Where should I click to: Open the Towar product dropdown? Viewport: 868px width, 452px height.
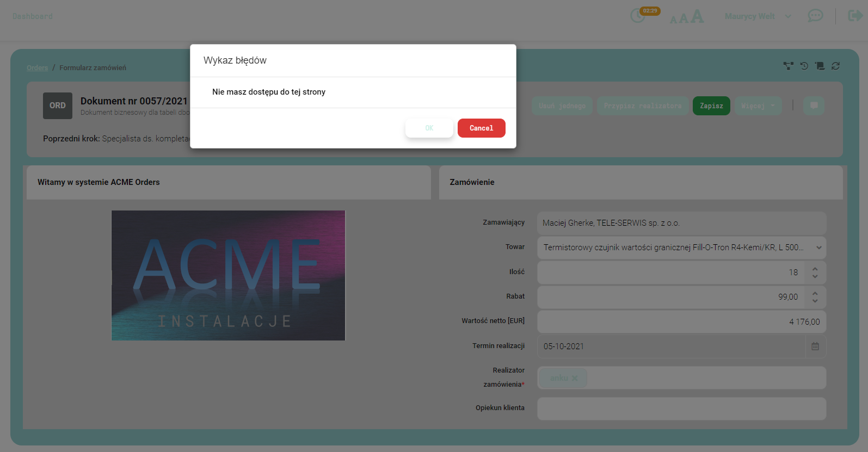click(818, 247)
